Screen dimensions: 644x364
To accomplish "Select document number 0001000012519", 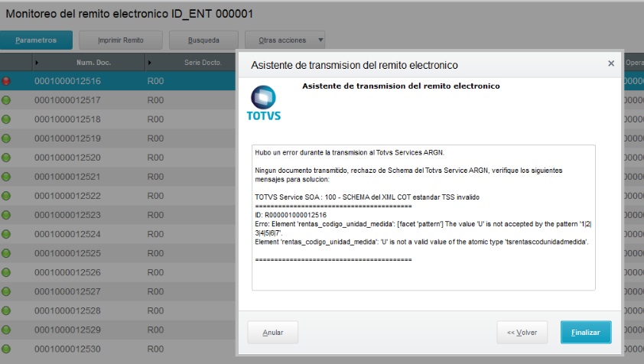I will point(67,138).
